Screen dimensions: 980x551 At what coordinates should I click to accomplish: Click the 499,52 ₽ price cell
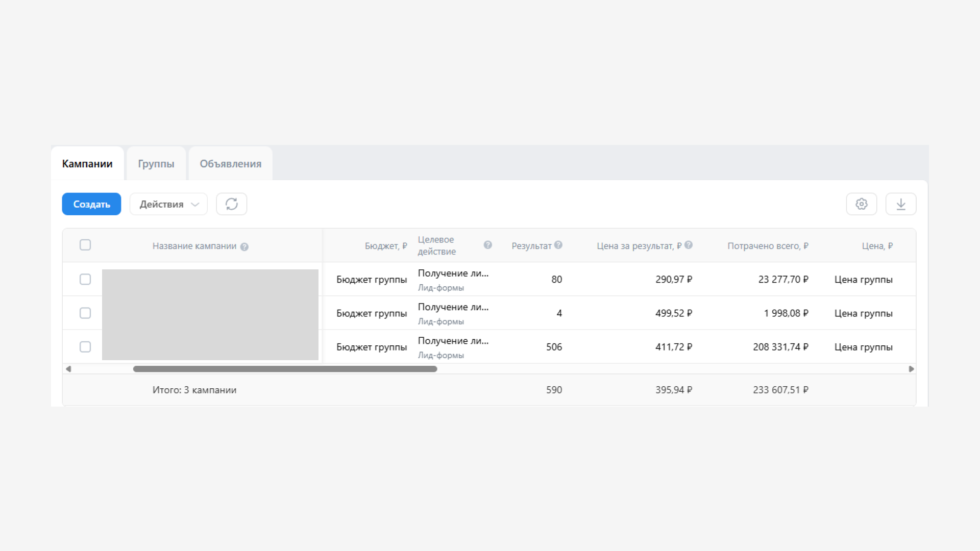point(674,313)
